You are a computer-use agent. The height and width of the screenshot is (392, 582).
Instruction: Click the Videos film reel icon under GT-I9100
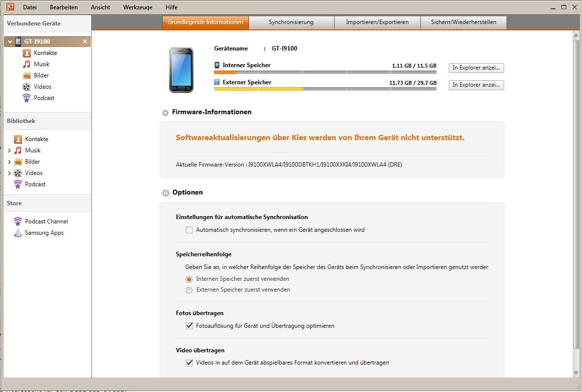click(26, 87)
